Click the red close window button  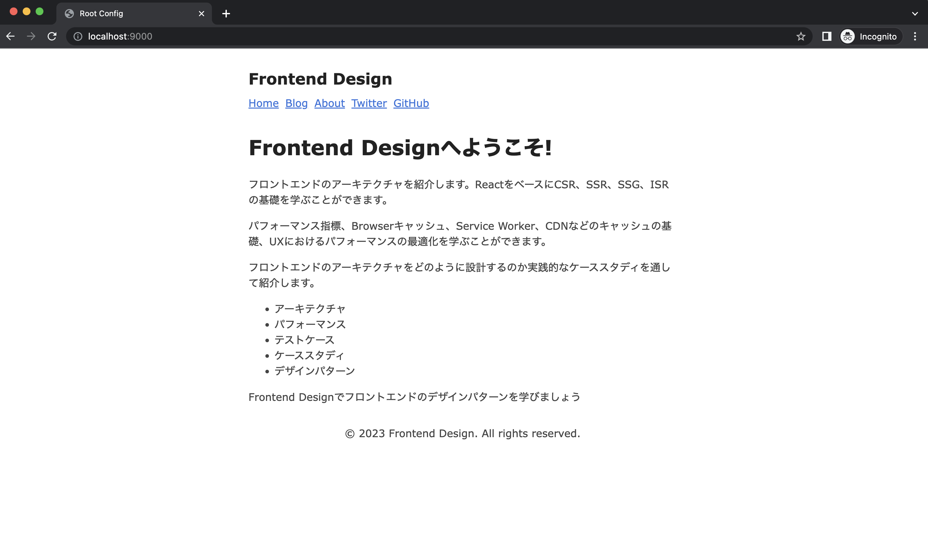point(14,12)
